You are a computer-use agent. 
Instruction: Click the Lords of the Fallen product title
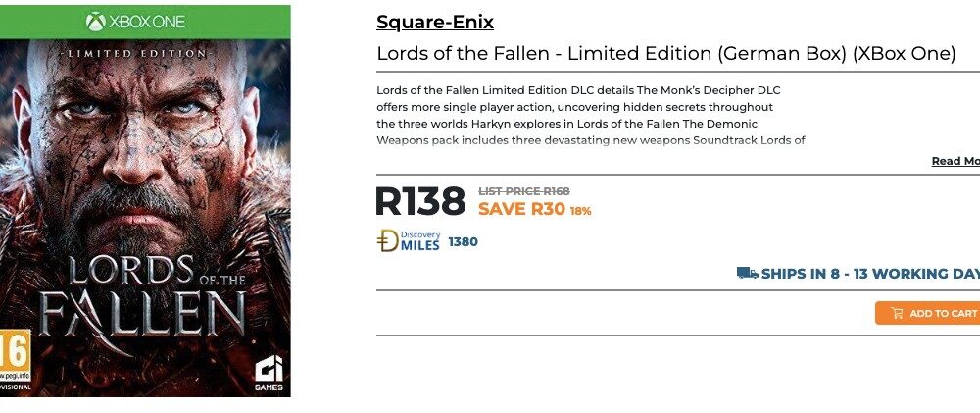[665, 54]
